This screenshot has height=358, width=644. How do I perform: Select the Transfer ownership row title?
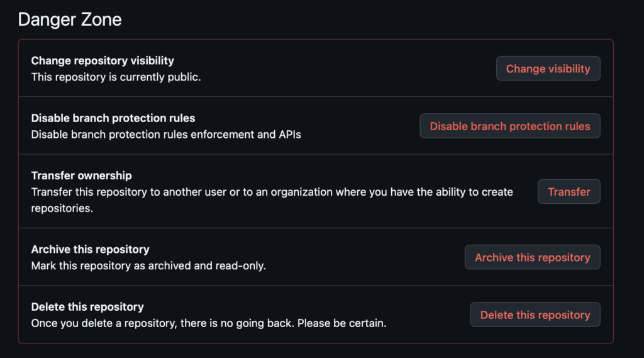point(82,176)
